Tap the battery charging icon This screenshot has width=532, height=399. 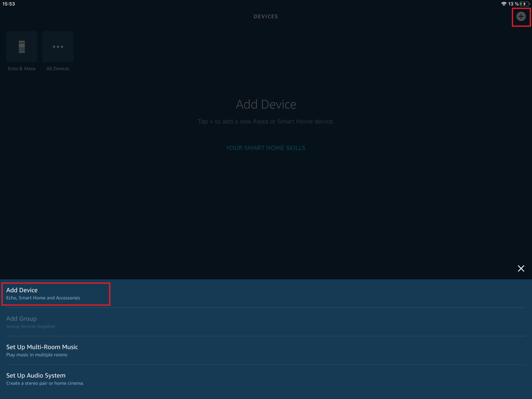pyautogui.click(x=524, y=4)
